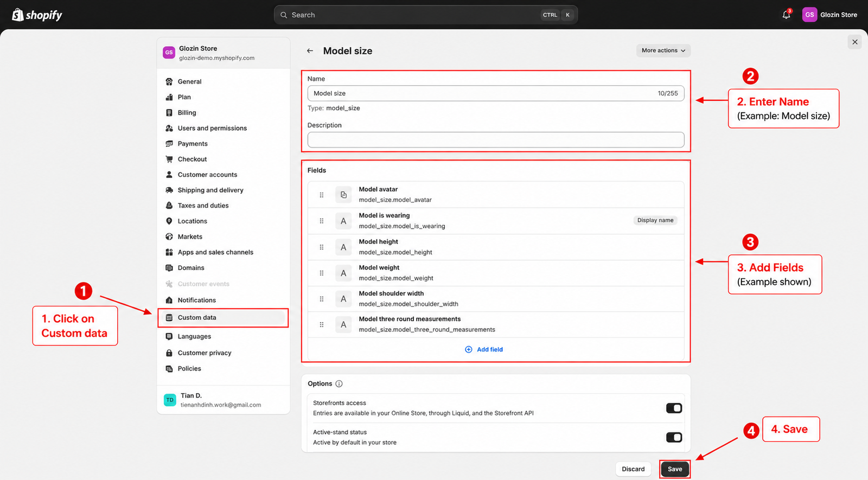Click the Customer privacy lock icon
Screen dimensions: 868x480
click(x=169, y=353)
